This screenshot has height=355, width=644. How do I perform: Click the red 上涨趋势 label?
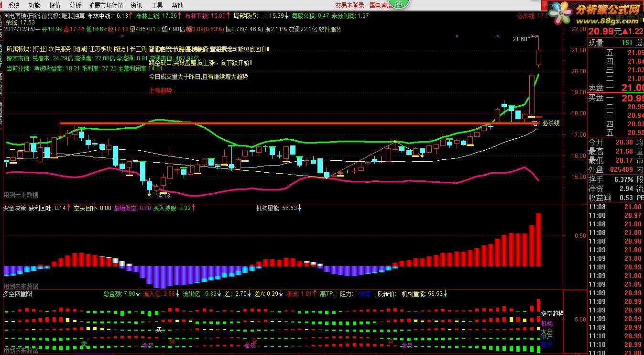coord(160,90)
